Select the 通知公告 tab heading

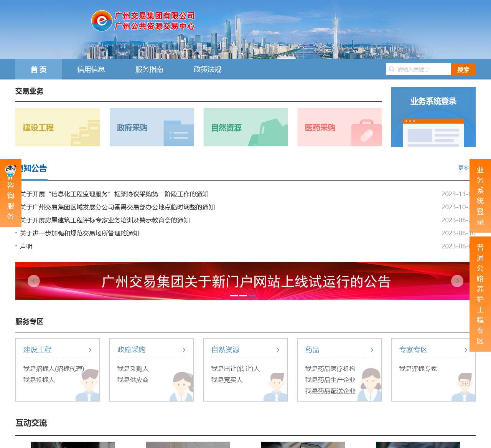pos(31,169)
